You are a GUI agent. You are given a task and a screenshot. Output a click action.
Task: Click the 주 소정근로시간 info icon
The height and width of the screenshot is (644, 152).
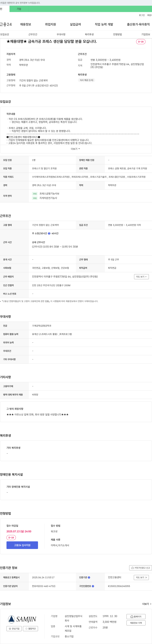49,233
